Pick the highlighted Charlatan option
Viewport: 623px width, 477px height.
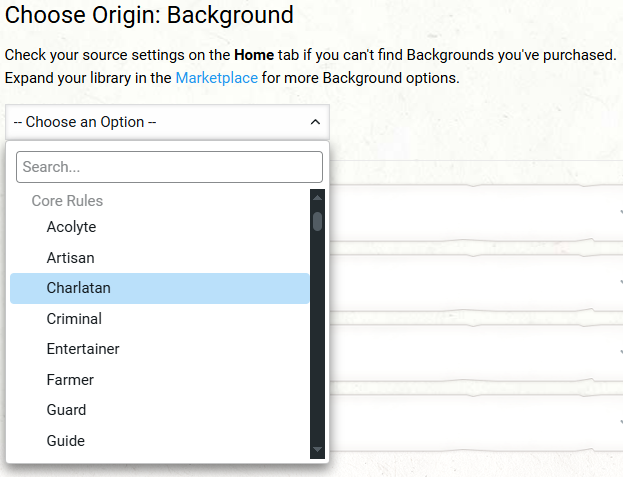pos(78,288)
